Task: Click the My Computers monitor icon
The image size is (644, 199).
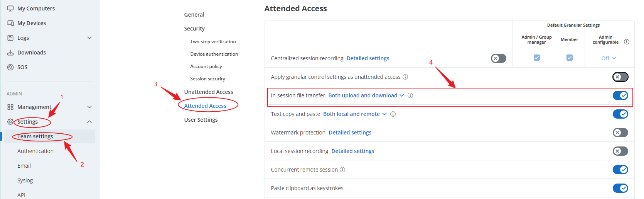Action: [x=10, y=9]
